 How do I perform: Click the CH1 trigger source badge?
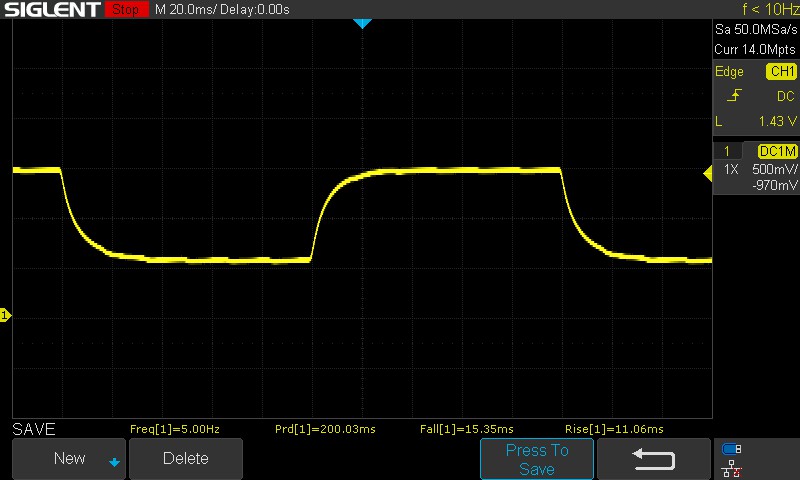click(x=782, y=71)
